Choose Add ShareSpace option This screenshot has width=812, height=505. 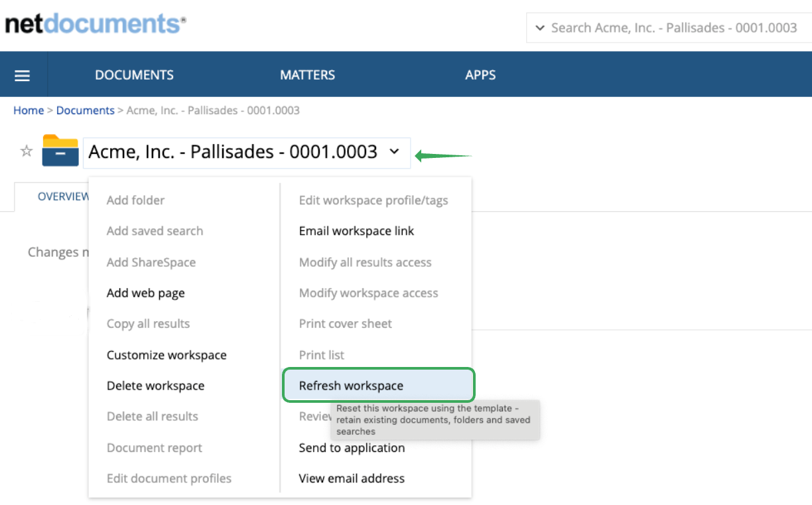click(151, 262)
